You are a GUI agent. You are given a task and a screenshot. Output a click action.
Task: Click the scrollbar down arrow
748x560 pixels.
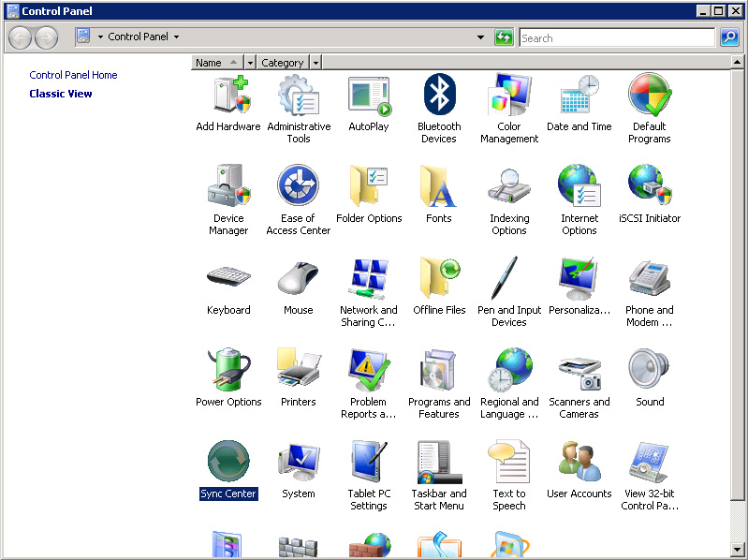(737, 550)
